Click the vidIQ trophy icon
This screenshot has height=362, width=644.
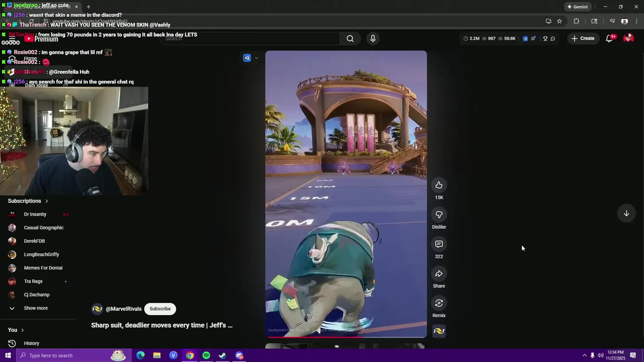pos(545,38)
